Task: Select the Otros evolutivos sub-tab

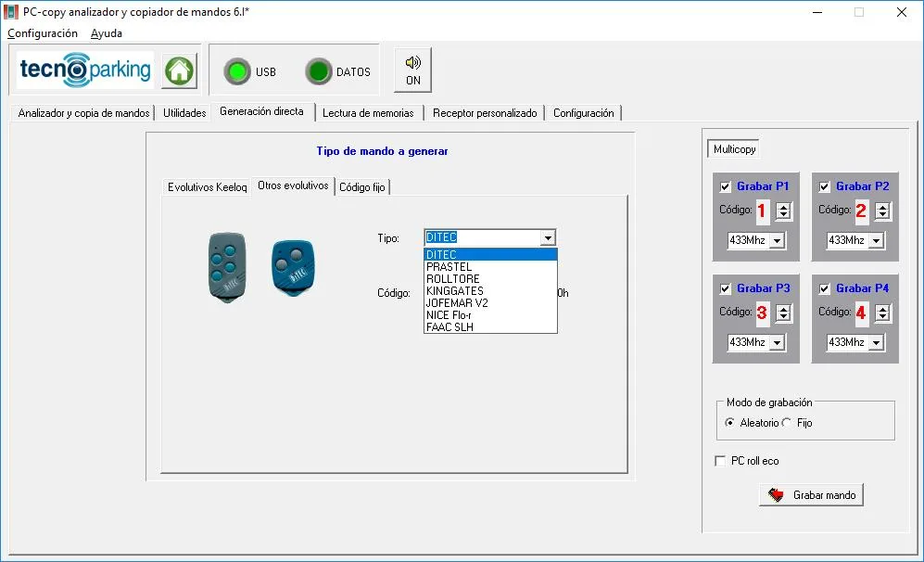Action: pyautogui.click(x=293, y=185)
